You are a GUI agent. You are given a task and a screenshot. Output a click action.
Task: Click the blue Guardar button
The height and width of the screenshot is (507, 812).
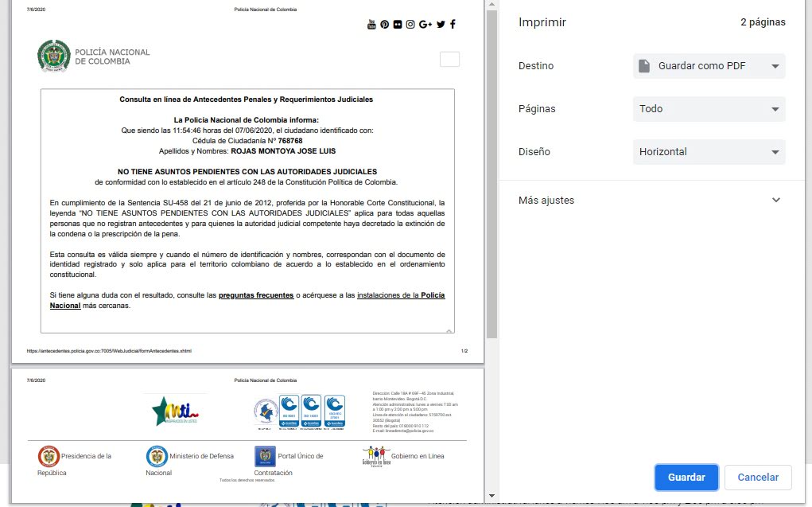point(686,477)
